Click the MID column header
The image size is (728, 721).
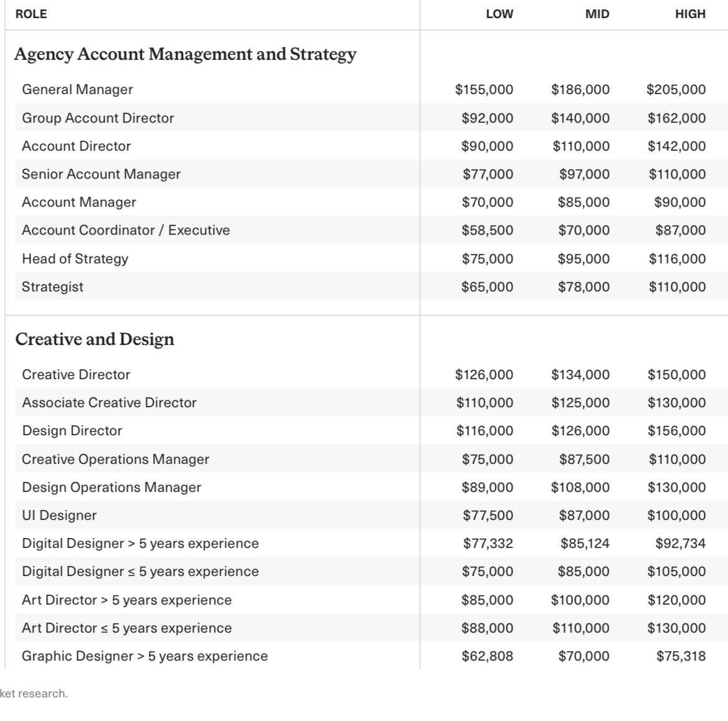pyautogui.click(x=597, y=14)
